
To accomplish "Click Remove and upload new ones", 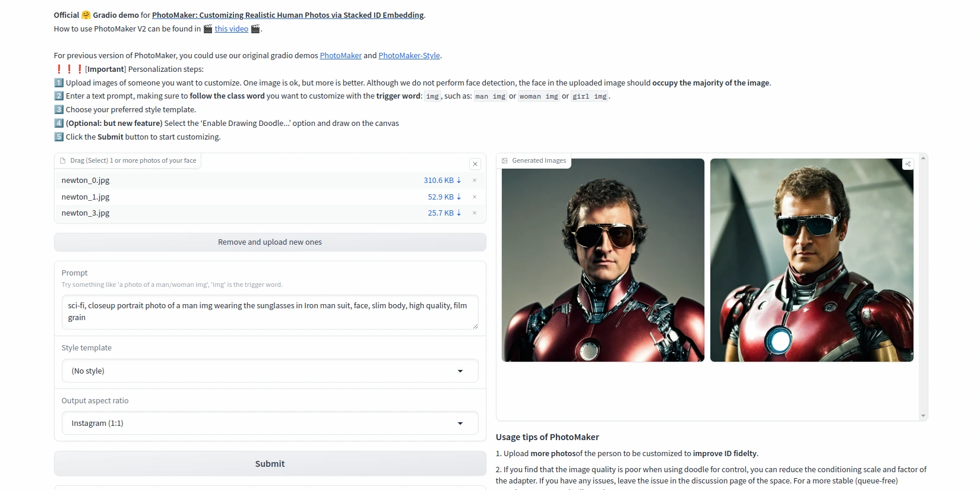I will [270, 242].
